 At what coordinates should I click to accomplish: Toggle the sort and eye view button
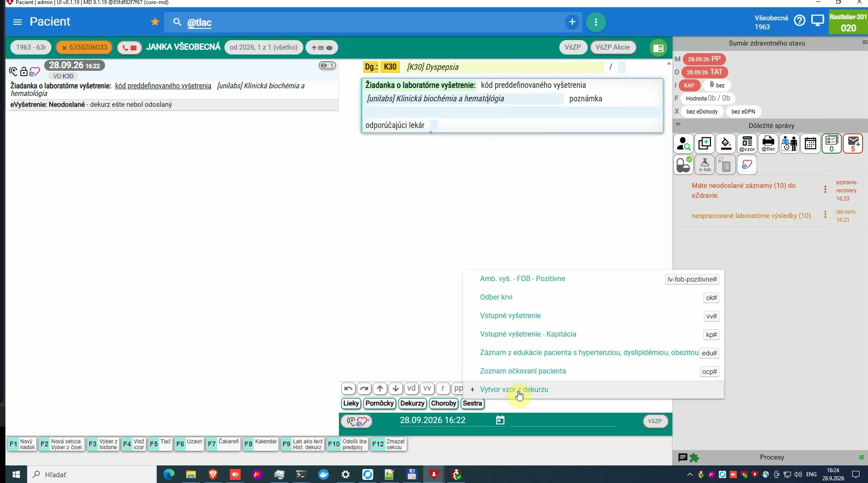pyautogui.click(x=322, y=48)
